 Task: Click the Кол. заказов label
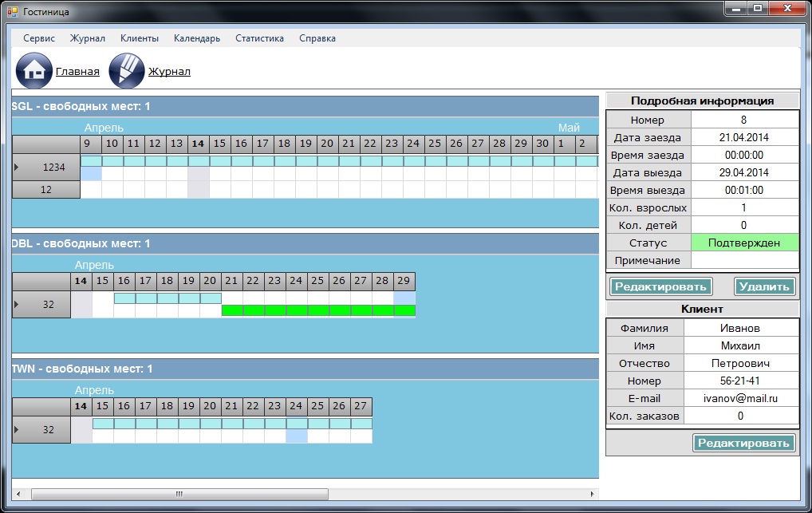(x=644, y=416)
